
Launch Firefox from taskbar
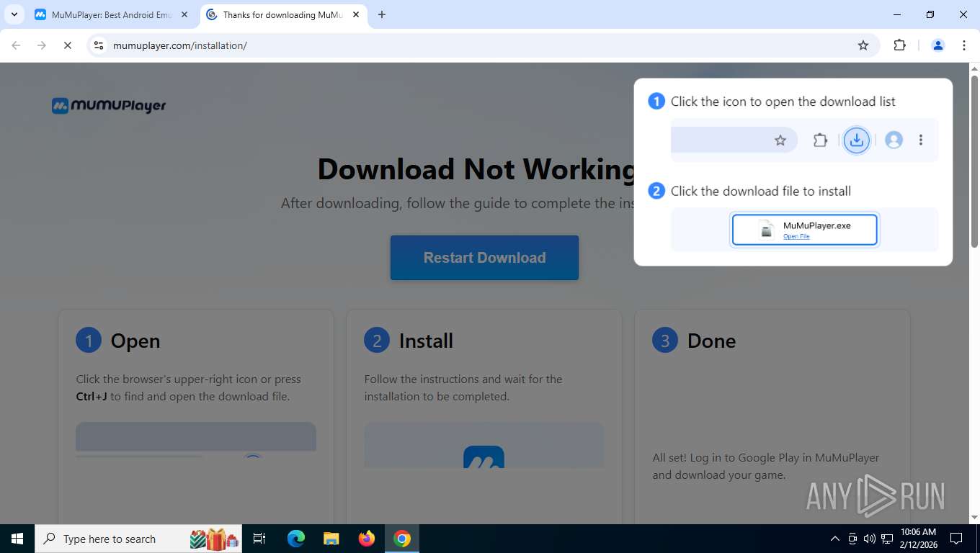pyautogui.click(x=367, y=539)
